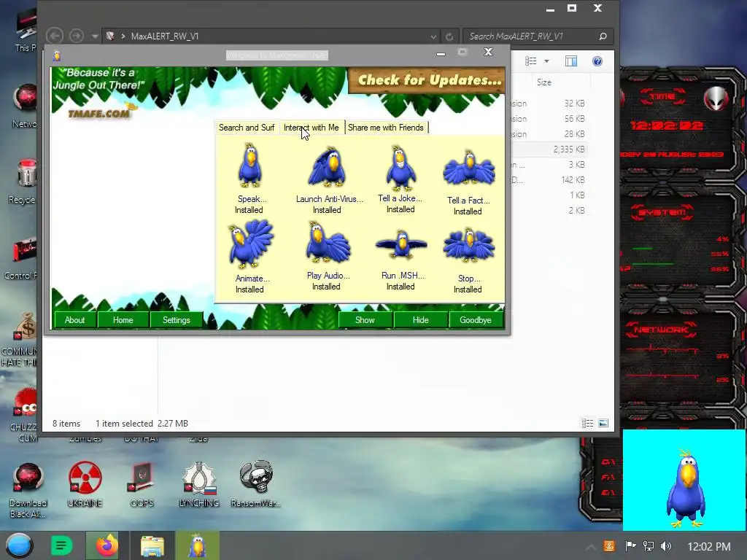Click the Hide button
Image resolution: width=747 pixels, height=560 pixels.
point(421,320)
